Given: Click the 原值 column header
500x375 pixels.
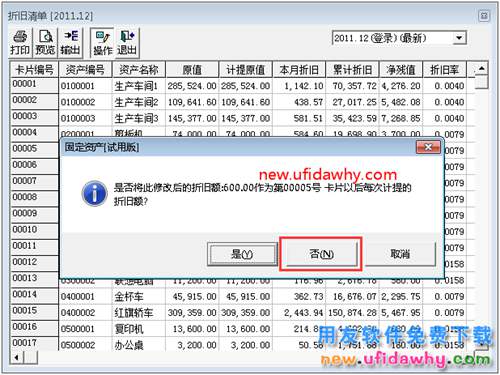Looking at the screenshot, I should pyautogui.click(x=192, y=70).
